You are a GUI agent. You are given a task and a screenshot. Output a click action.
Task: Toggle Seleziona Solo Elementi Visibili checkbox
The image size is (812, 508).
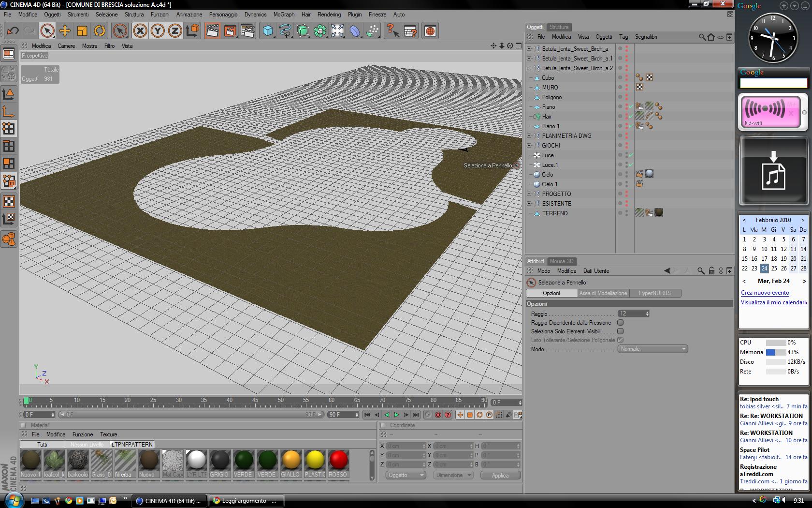tap(620, 331)
